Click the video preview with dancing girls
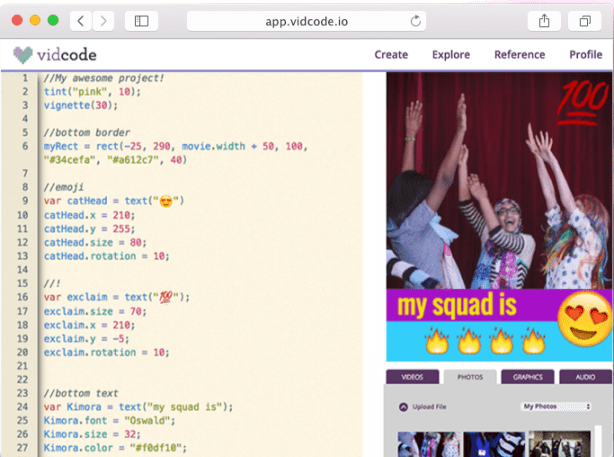 click(500, 180)
